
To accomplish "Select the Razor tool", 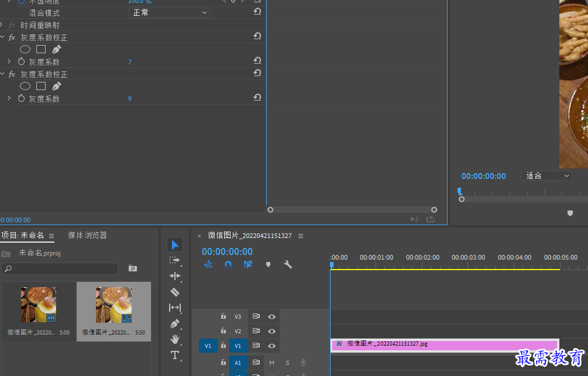I will pyautogui.click(x=175, y=292).
